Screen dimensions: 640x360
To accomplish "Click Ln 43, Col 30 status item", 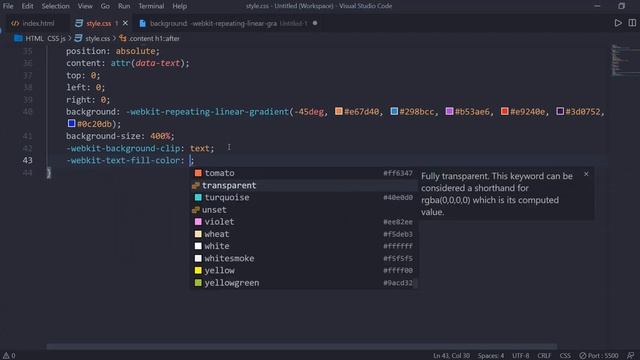I will (451, 356).
